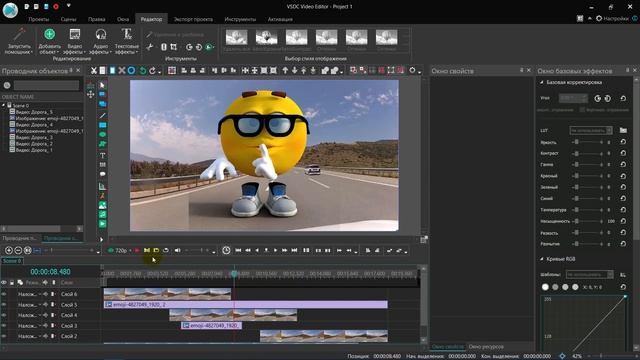The image size is (640, 360).
Task: Select the Слой 2 video clip
Action: tap(324, 336)
